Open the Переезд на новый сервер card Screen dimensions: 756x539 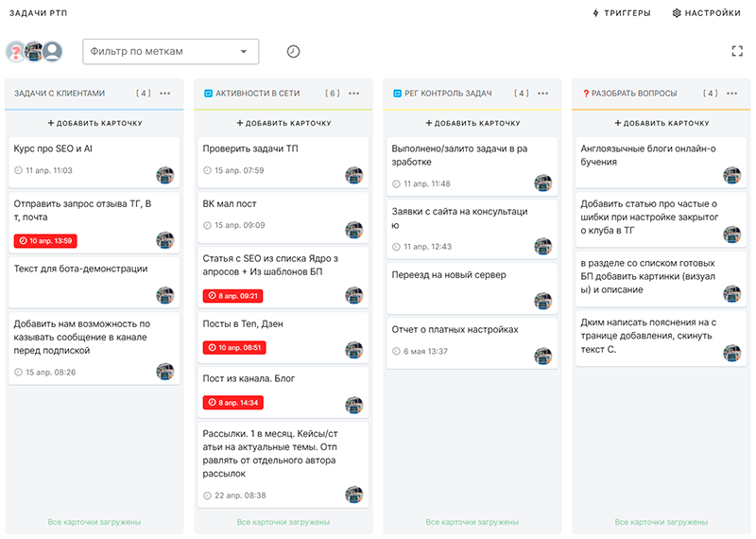tap(449, 275)
